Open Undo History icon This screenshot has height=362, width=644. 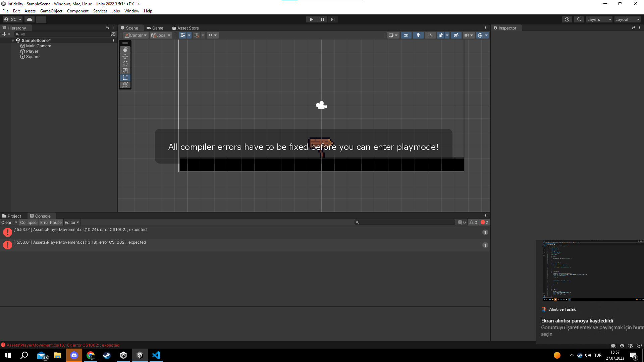567,19
